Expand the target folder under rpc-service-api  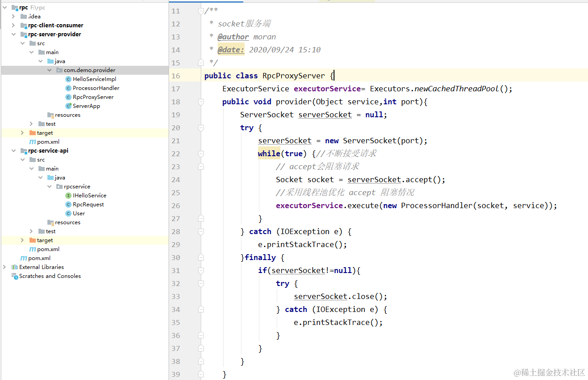coord(22,240)
